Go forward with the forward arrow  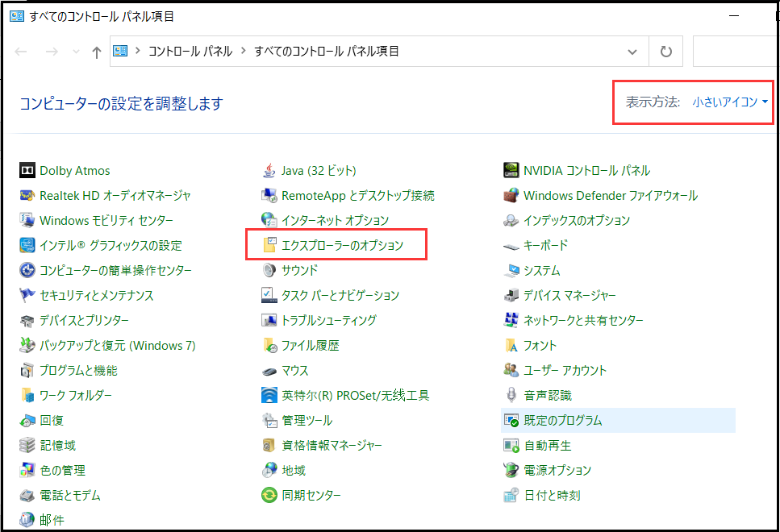52,52
